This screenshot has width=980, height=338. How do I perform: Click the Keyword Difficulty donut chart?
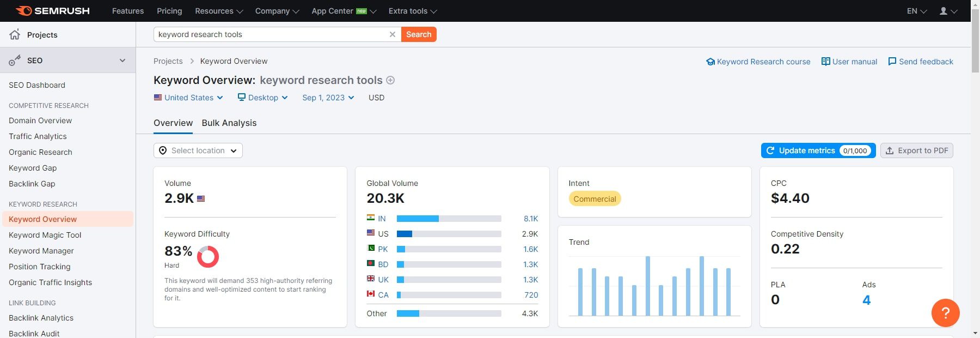point(208,256)
